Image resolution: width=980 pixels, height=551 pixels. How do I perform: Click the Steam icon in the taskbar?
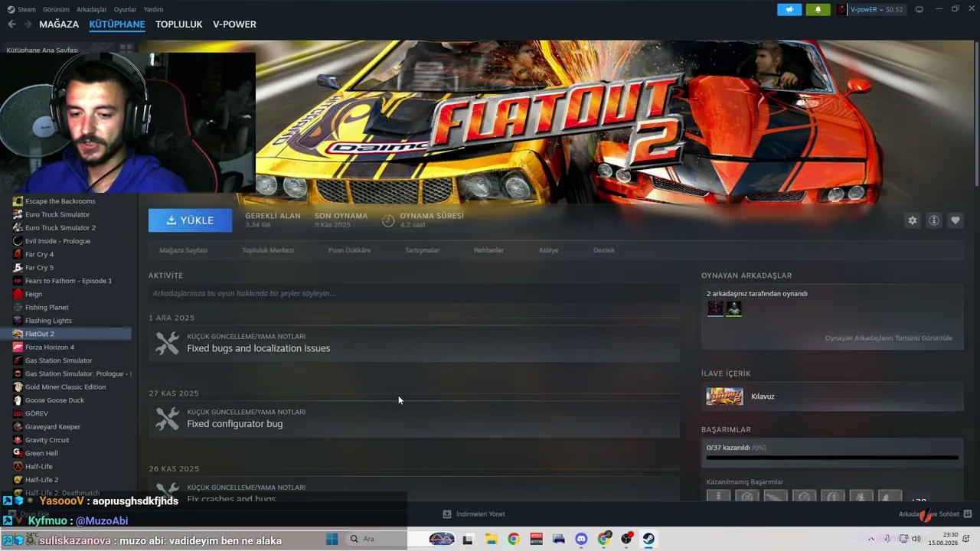coord(648,539)
